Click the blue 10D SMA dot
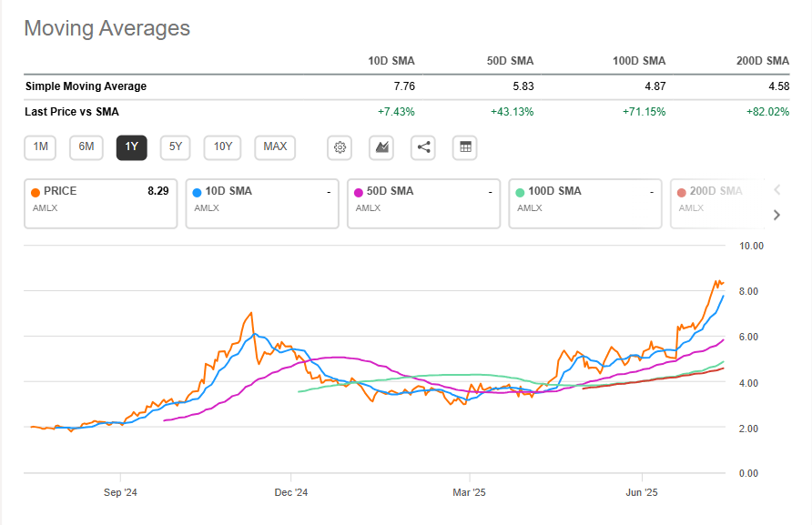The image size is (812, 525). tap(197, 191)
